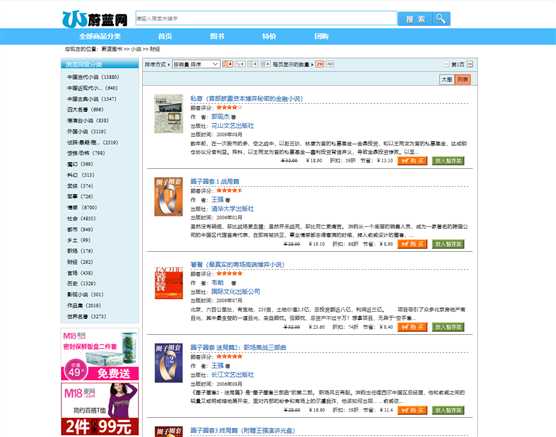Open the sort order dropdown in the toolbar
Viewport: 556px width, 437px height.
[x=196, y=64]
